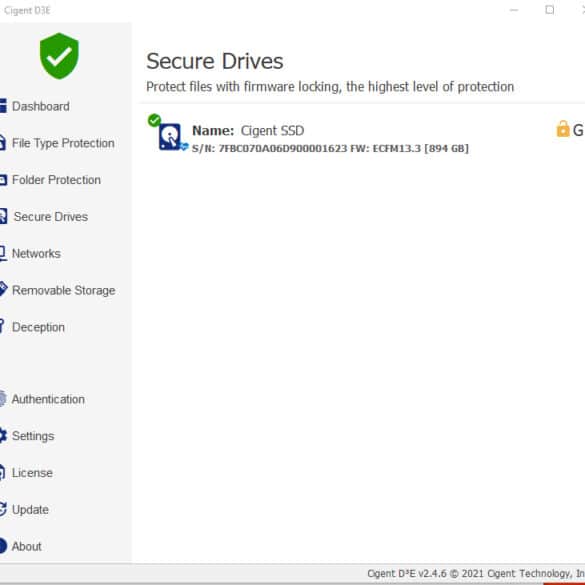
Task: Open the License page
Action: coord(32,473)
